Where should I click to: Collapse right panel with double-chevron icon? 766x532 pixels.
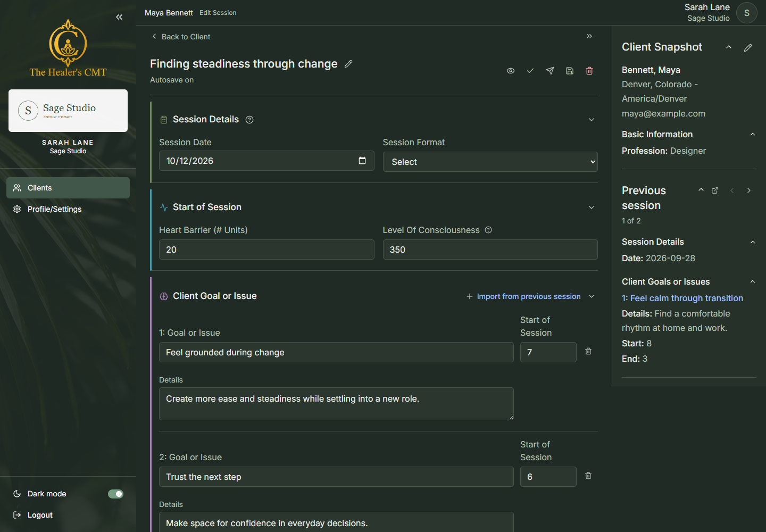click(x=589, y=36)
